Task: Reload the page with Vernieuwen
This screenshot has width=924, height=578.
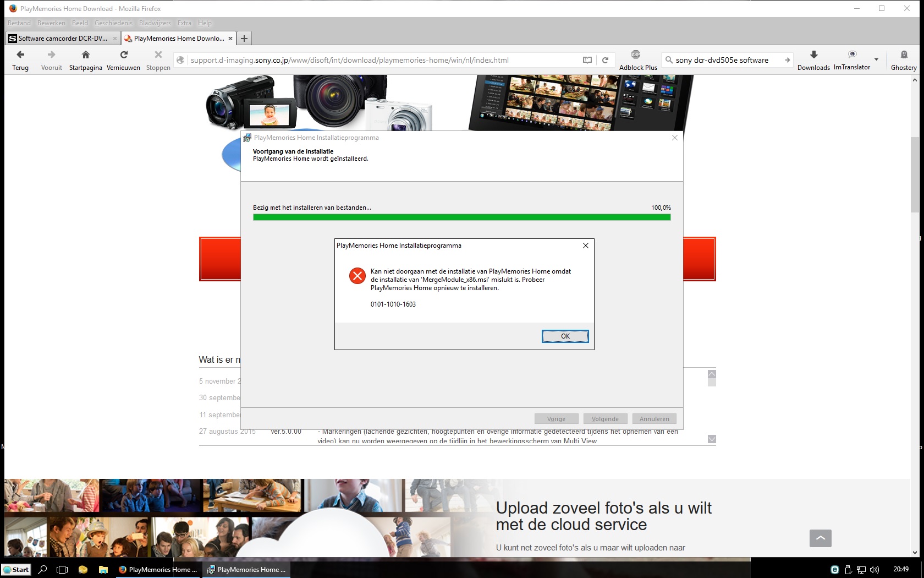Action: coord(123,60)
